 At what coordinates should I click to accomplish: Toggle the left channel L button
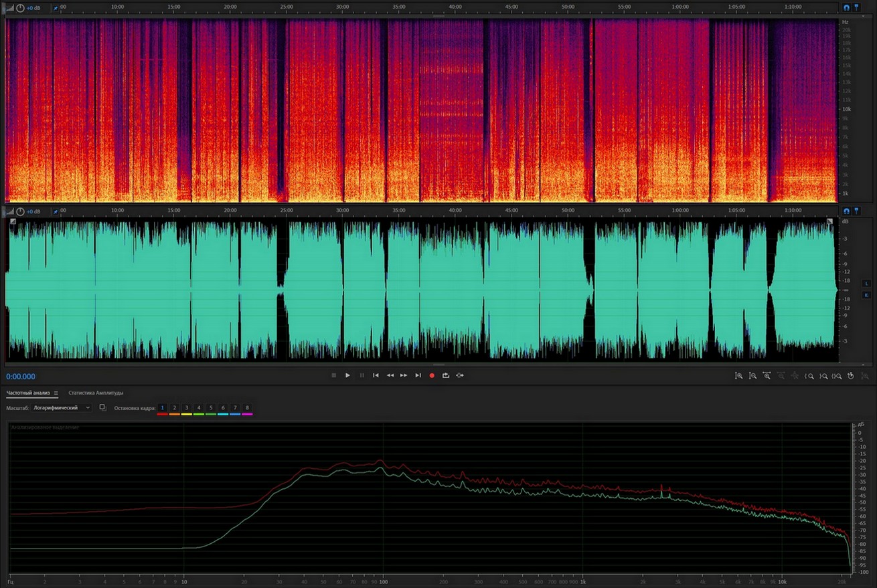point(866,284)
